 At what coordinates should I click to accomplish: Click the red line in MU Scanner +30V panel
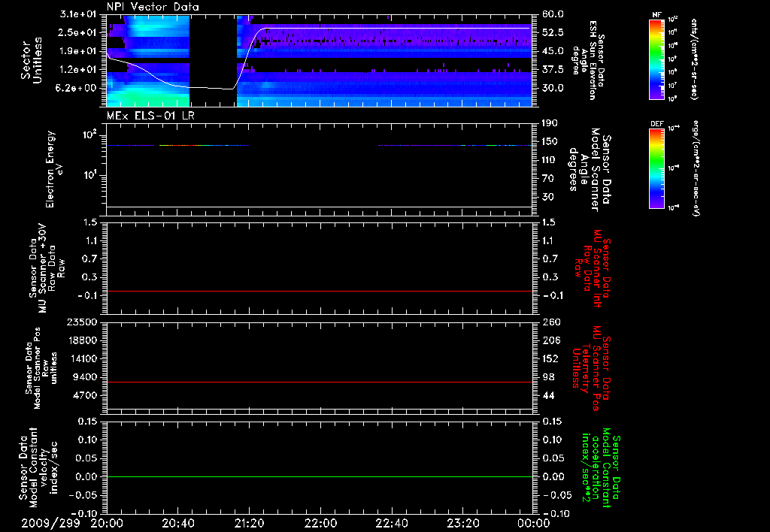pos(319,291)
